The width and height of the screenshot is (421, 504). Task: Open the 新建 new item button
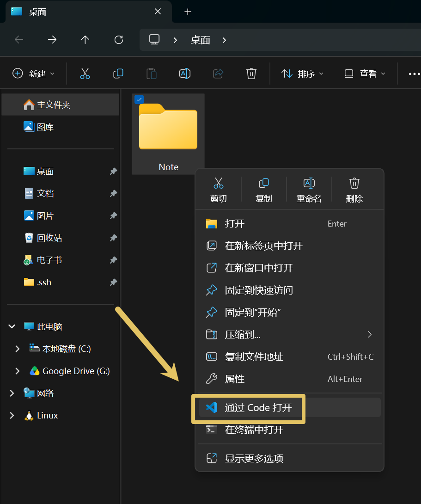click(x=33, y=74)
